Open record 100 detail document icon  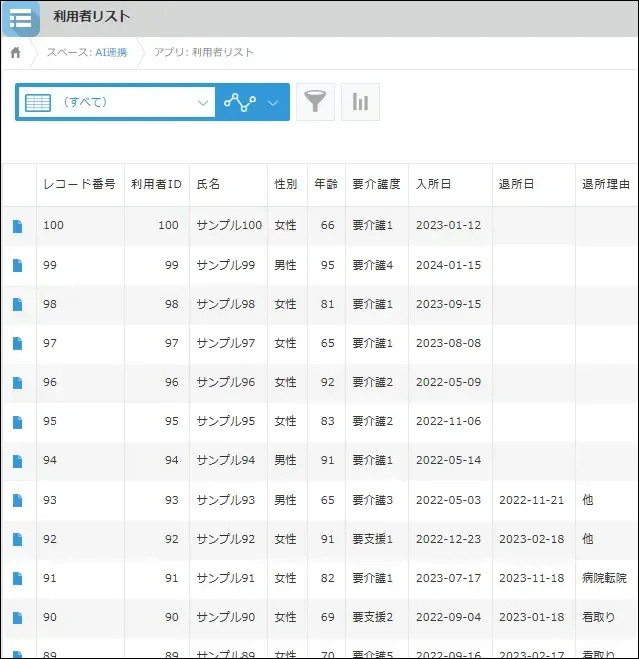click(x=17, y=226)
